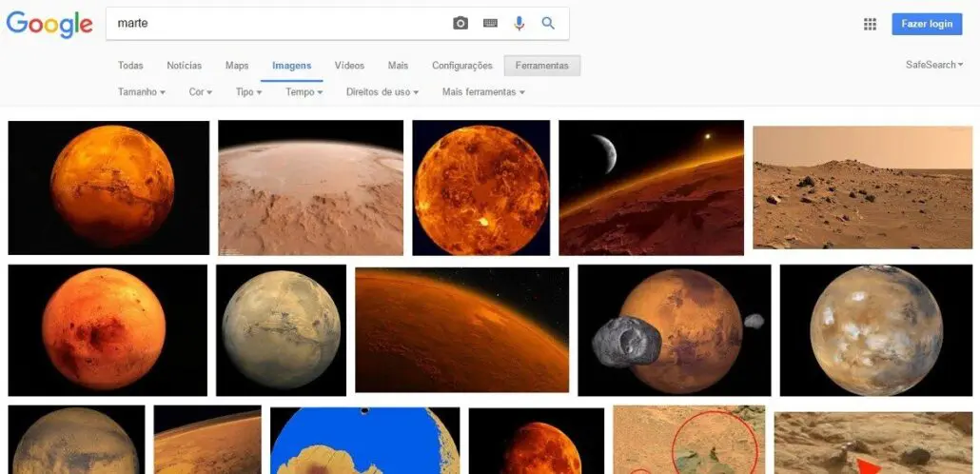Expand the Tamanho size filter
Image resolution: width=980 pixels, height=474 pixels.
pos(142,92)
